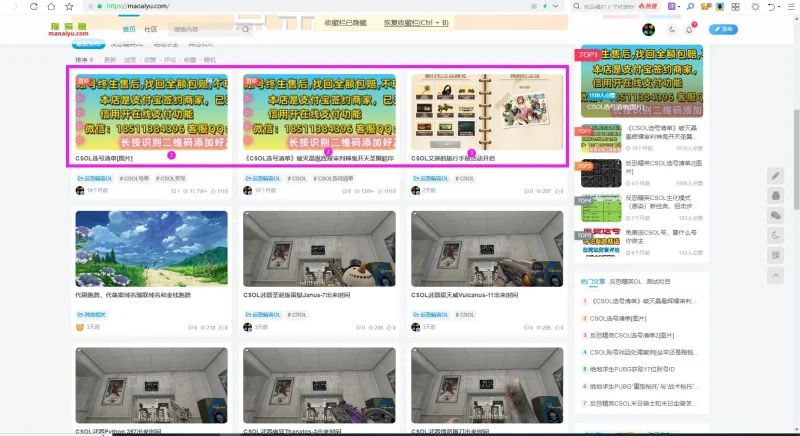Click the site search magnifier icon
Screen dimensions: 800x436
pos(245,30)
